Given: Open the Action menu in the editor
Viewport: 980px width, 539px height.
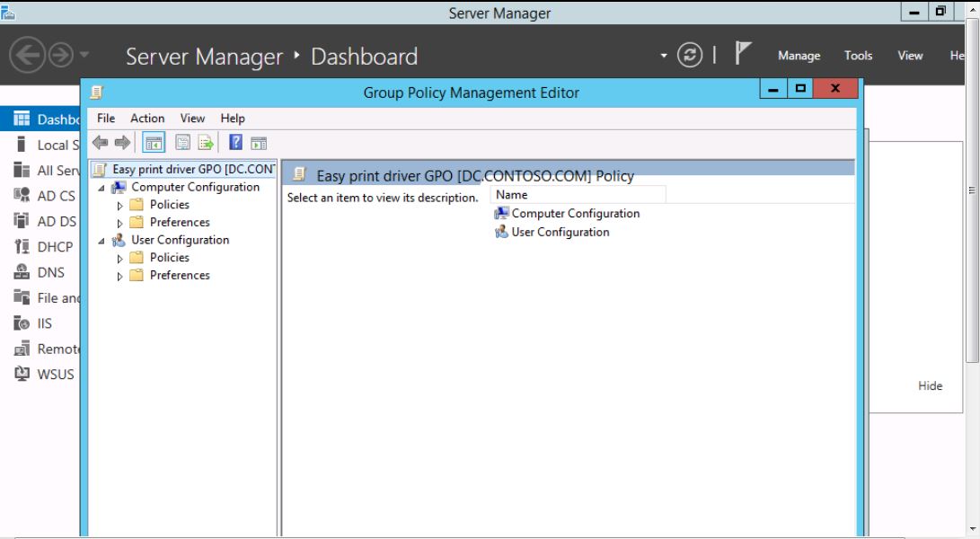Looking at the screenshot, I should pyautogui.click(x=147, y=118).
